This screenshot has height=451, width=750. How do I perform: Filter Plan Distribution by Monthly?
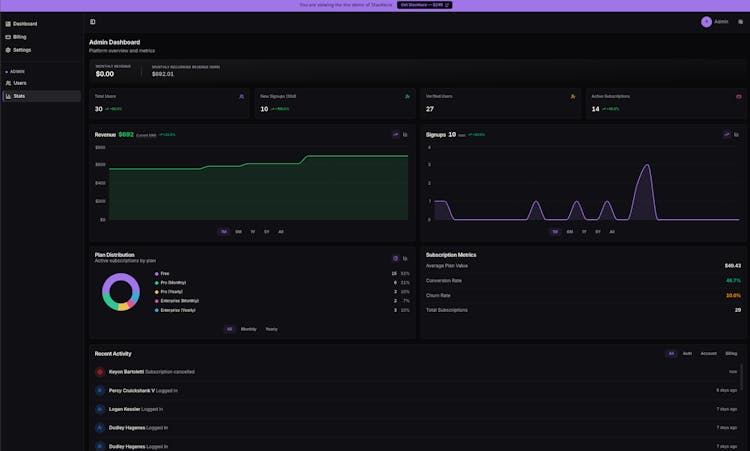click(x=248, y=329)
